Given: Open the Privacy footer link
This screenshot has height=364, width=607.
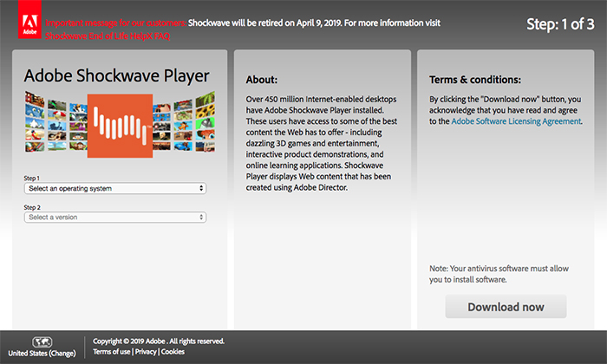Looking at the screenshot, I should pyautogui.click(x=146, y=352).
